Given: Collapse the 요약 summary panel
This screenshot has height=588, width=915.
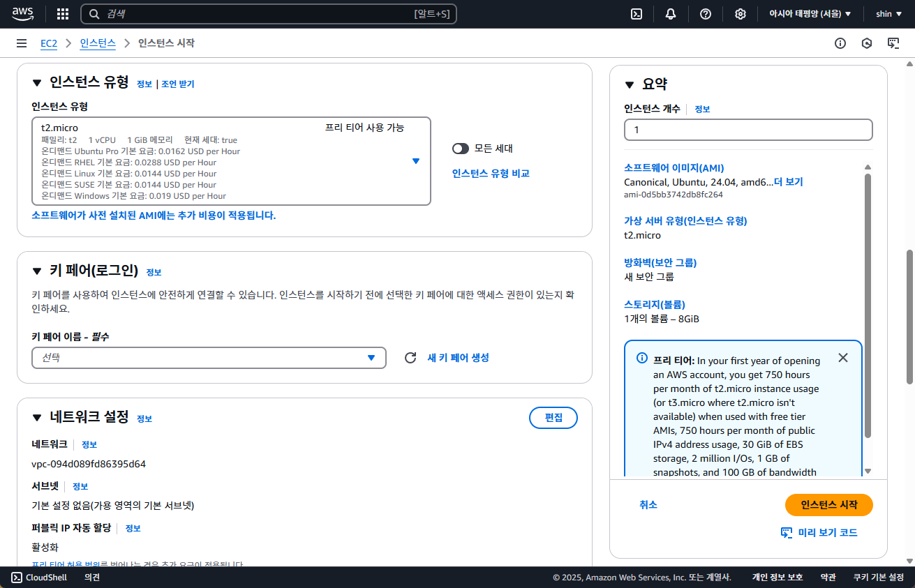Looking at the screenshot, I should [x=629, y=84].
